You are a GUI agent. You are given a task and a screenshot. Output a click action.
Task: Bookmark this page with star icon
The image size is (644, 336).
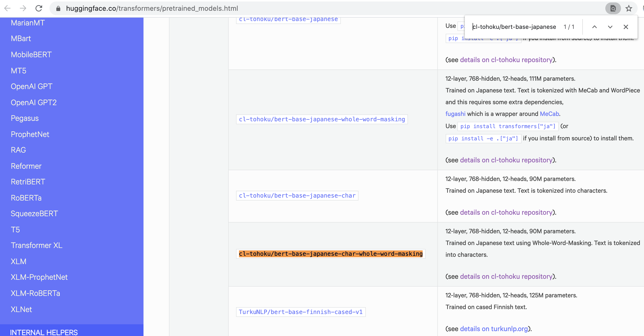tap(629, 9)
